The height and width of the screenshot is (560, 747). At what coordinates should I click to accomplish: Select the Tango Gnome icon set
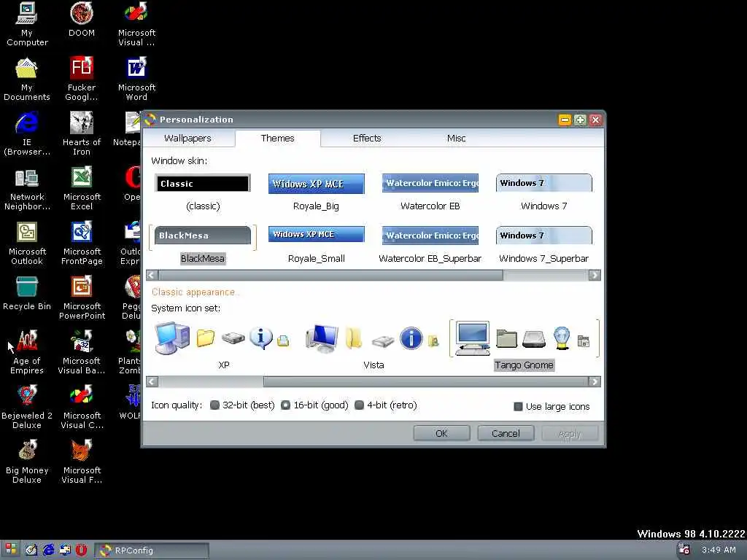click(x=524, y=345)
